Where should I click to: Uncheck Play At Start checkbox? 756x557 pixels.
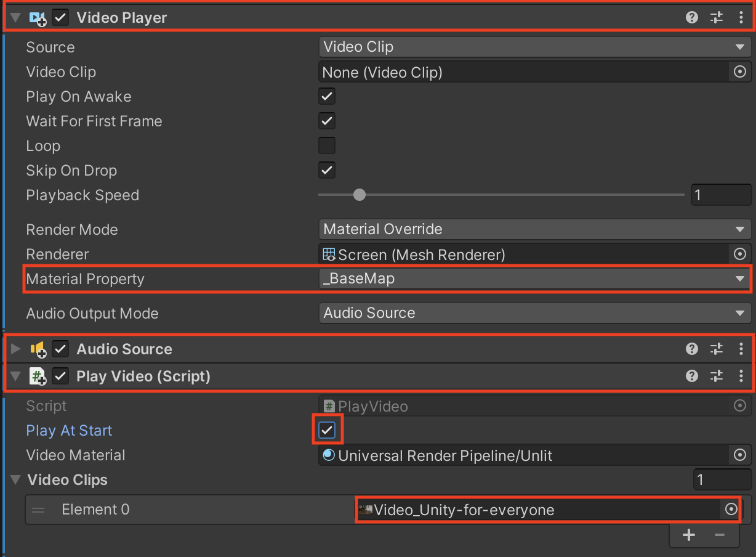coord(327,431)
